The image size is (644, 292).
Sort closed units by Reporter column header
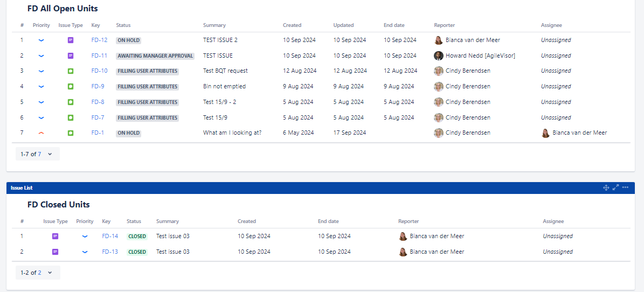pyautogui.click(x=408, y=221)
